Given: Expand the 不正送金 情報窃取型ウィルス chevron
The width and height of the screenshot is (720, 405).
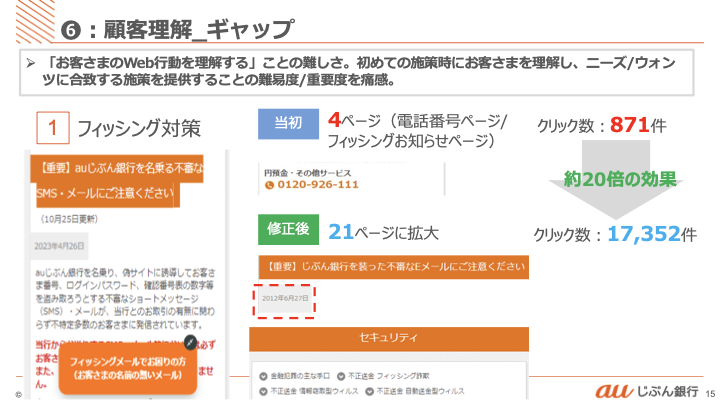Looking at the screenshot, I should point(263,392).
